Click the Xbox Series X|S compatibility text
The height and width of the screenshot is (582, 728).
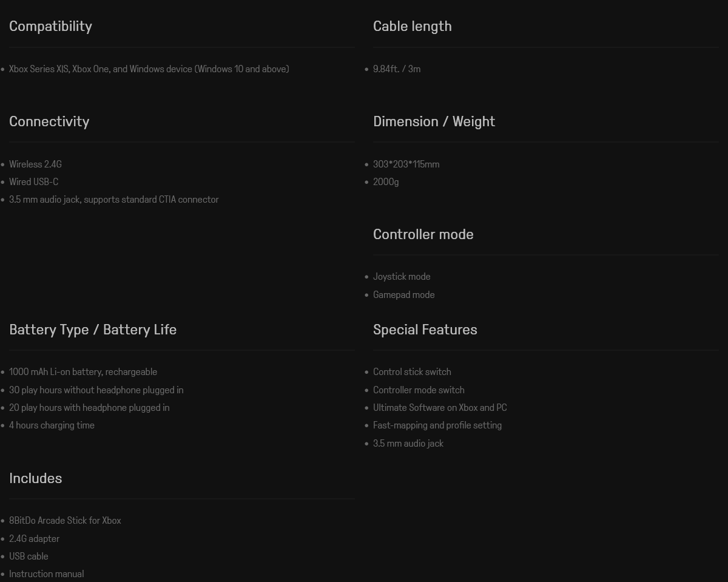149,69
